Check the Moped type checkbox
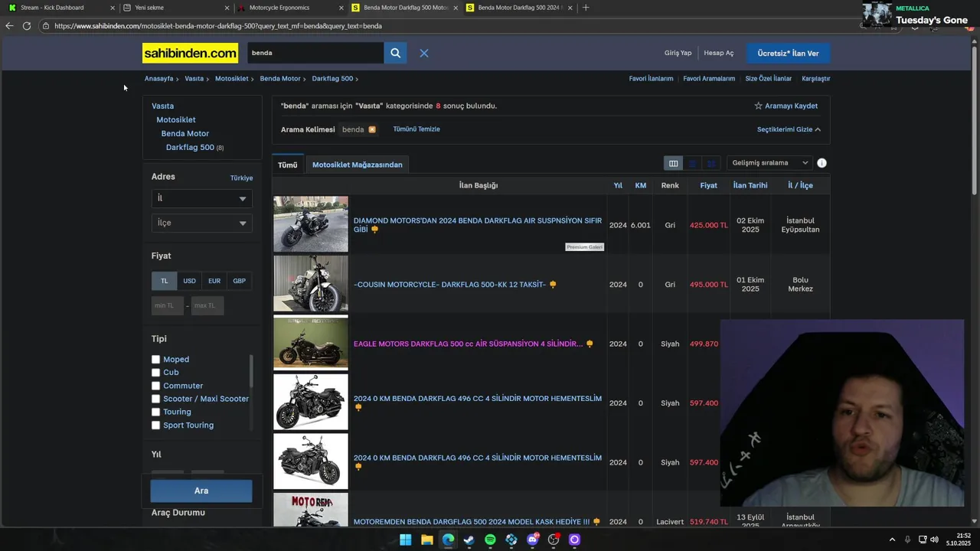Image resolution: width=980 pixels, height=551 pixels. pyautogui.click(x=155, y=359)
